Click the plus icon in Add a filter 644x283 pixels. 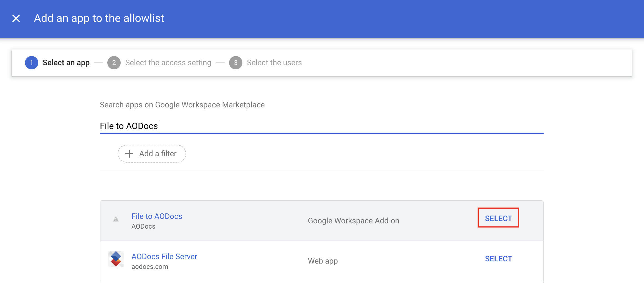pos(129,153)
